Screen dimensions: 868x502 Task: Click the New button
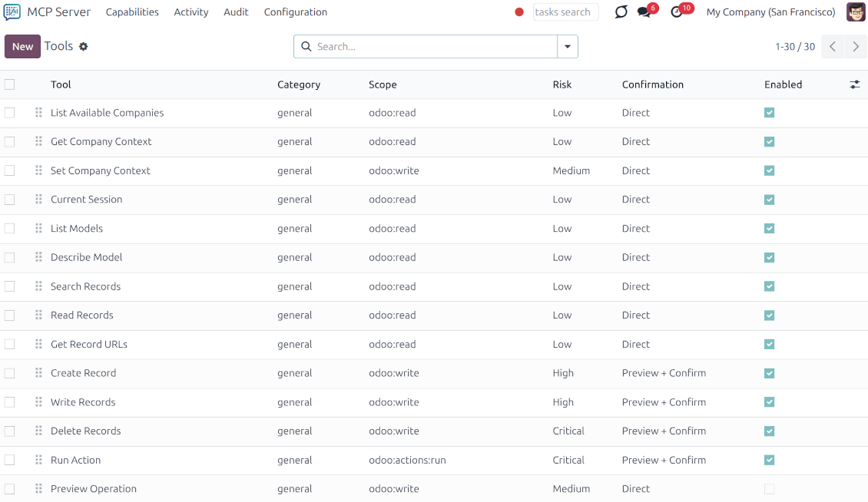point(22,46)
